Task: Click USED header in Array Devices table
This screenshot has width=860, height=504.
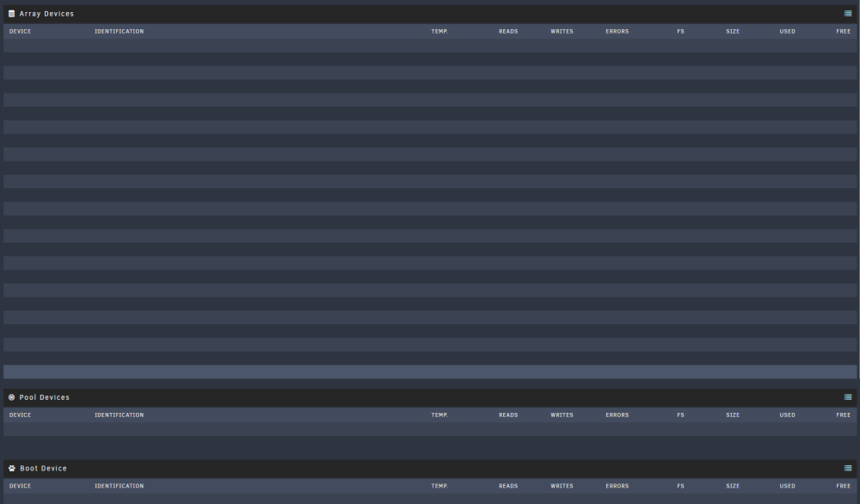Action: [788, 31]
